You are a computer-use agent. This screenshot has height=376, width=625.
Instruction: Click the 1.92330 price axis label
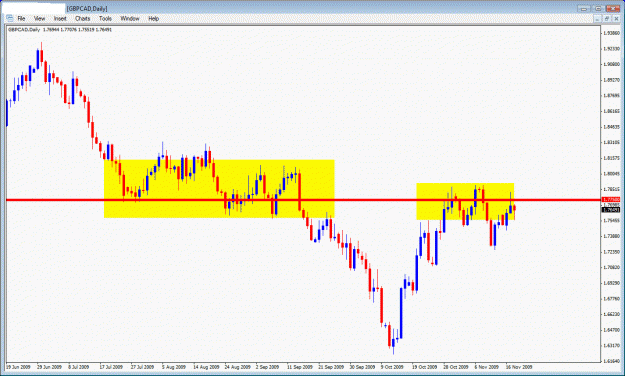[x=612, y=49]
